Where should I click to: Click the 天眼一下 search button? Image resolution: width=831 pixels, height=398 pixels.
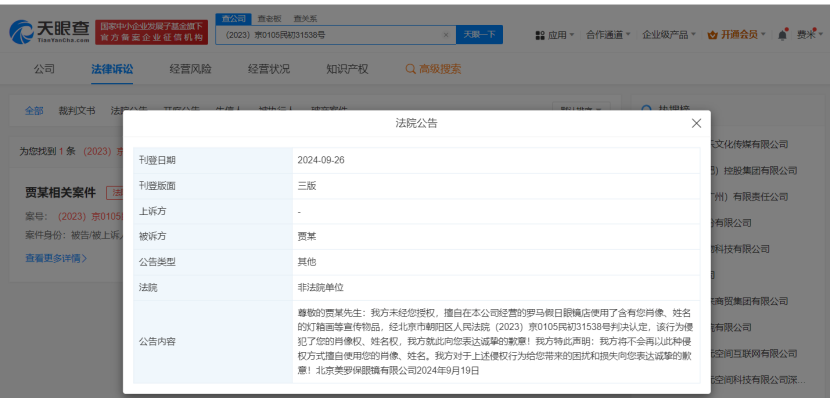pos(479,35)
